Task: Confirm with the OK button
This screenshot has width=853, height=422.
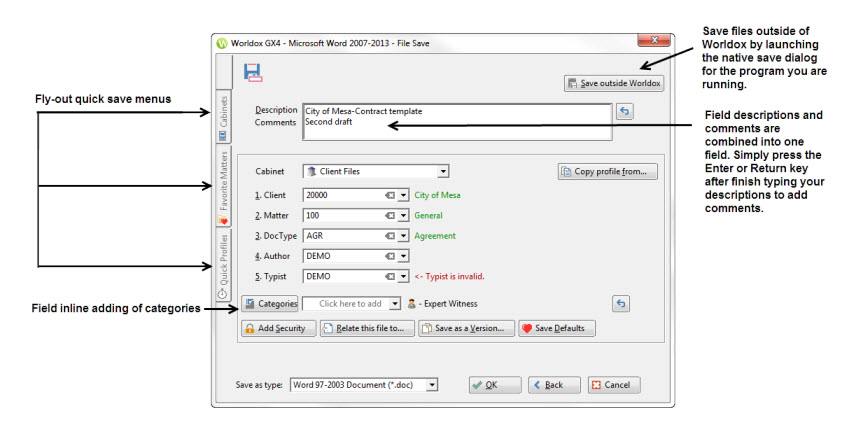Action: [495, 385]
